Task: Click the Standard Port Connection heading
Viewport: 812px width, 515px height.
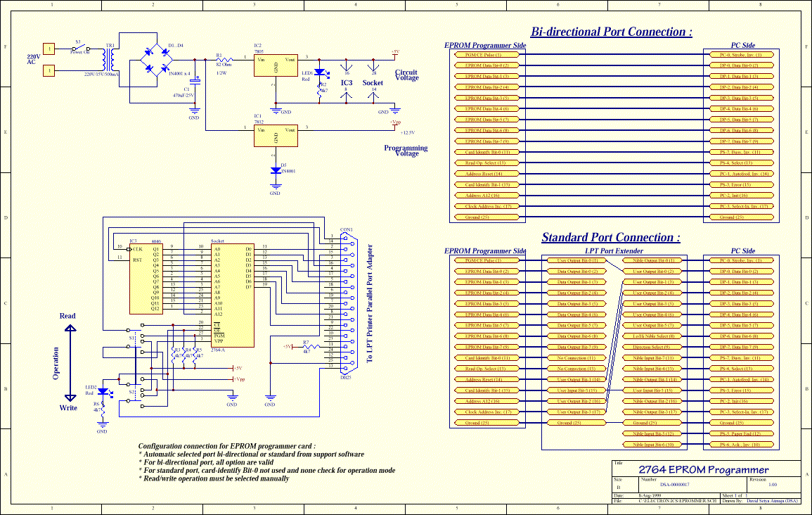Action: (x=611, y=238)
